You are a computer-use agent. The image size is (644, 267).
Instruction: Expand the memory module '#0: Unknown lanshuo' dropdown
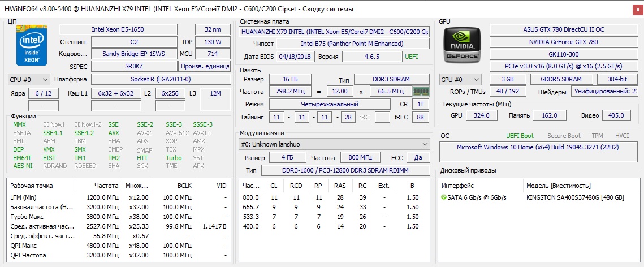click(x=334, y=144)
